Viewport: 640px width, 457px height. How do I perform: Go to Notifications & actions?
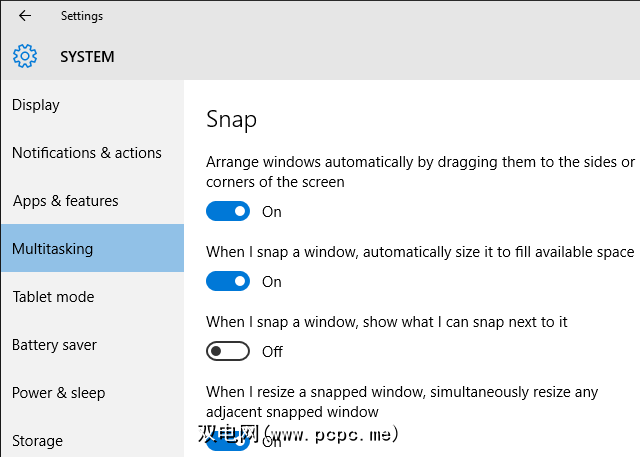pos(87,153)
